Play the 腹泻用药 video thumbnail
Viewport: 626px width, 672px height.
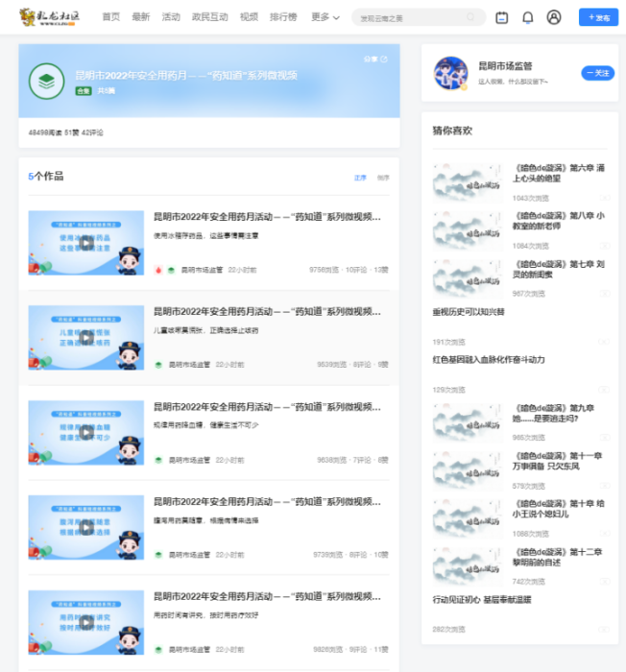86,527
